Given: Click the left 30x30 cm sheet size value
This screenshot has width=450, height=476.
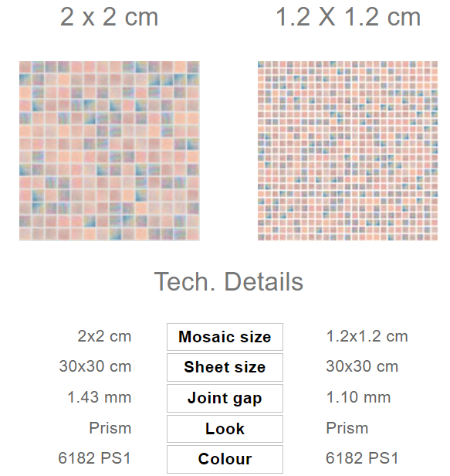Looking at the screenshot, I should tap(95, 366).
